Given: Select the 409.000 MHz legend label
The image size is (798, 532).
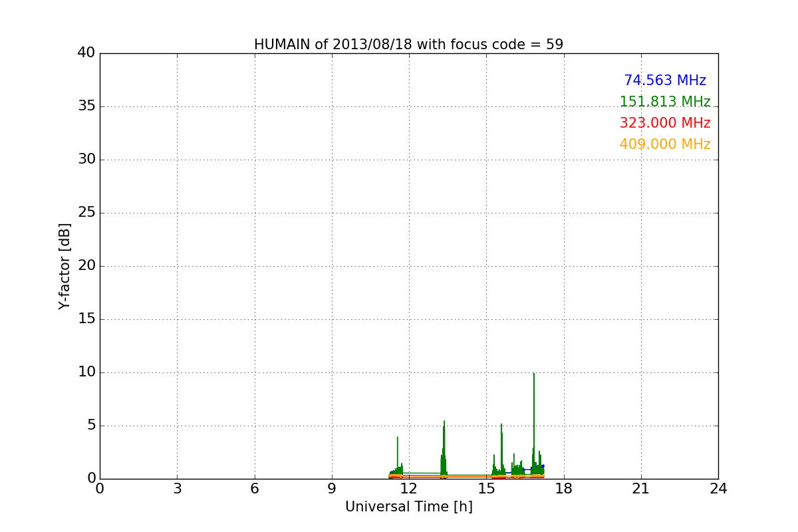Looking at the screenshot, I should click(665, 144).
